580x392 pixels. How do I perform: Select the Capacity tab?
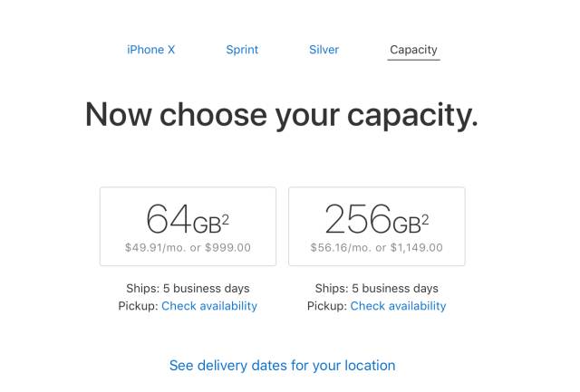[x=414, y=50]
